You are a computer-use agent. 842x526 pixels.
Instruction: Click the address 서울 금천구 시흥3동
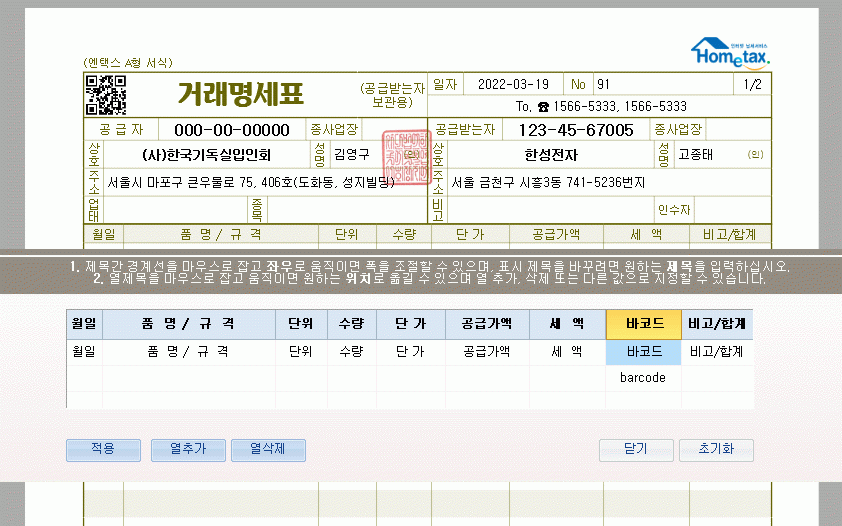(548, 182)
